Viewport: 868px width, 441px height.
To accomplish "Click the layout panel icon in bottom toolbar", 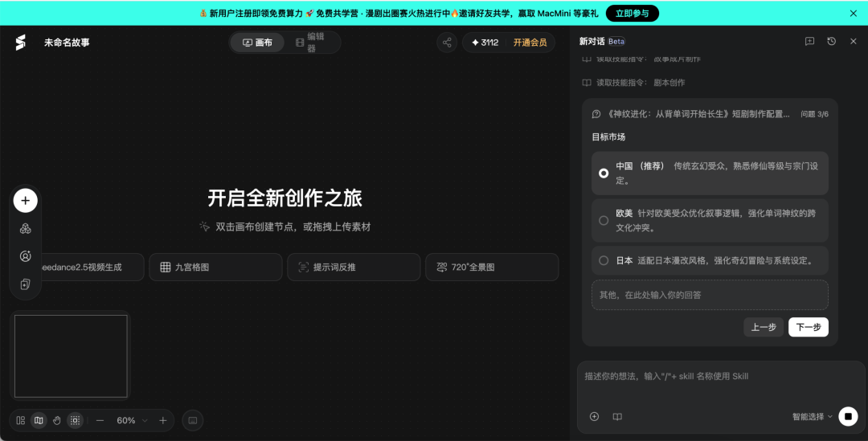I will (x=20, y=421).
